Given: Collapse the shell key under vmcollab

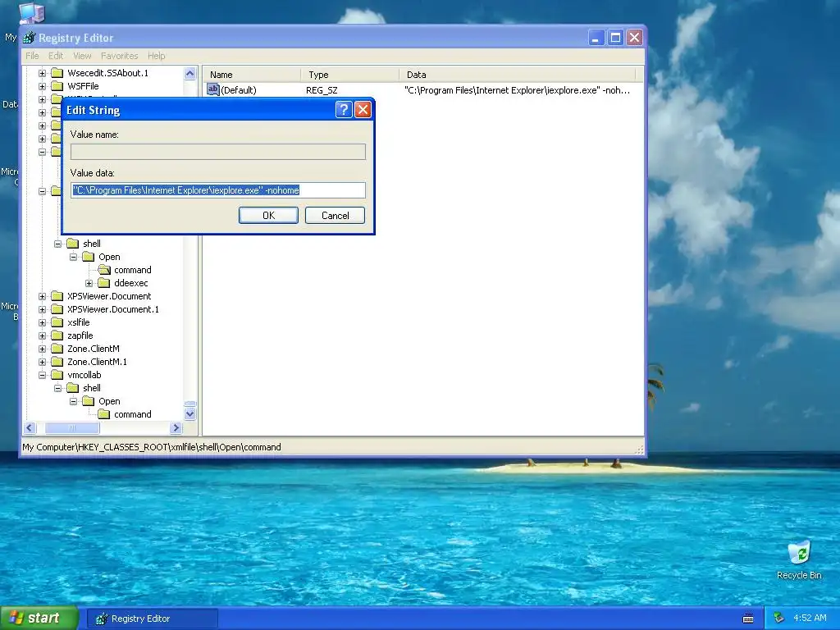Looking at the screenshot, I should click(58, 388).
